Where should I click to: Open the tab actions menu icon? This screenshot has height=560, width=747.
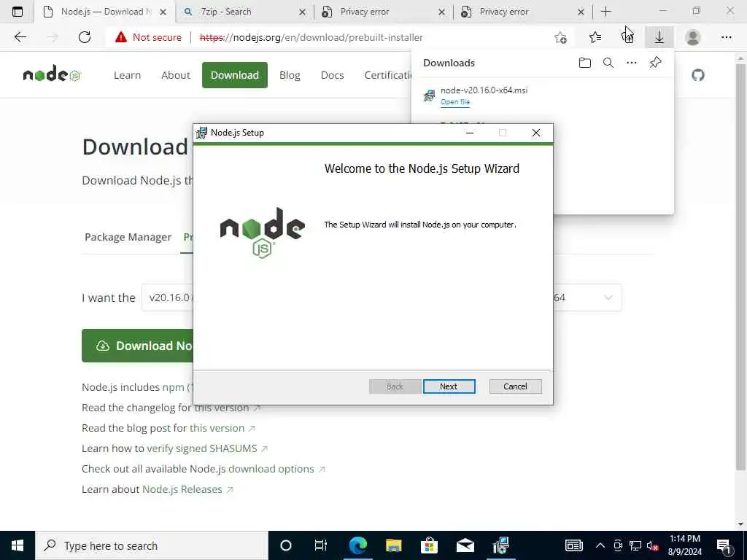pos(18,12)
